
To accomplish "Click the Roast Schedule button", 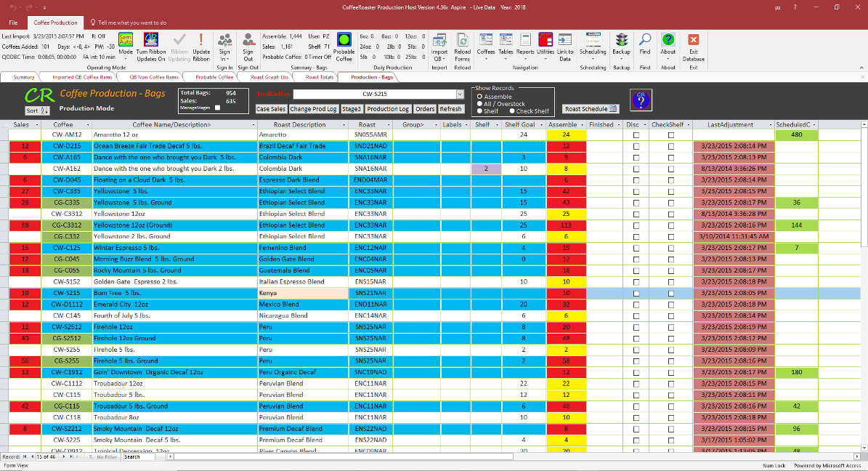I will point(590,109).
